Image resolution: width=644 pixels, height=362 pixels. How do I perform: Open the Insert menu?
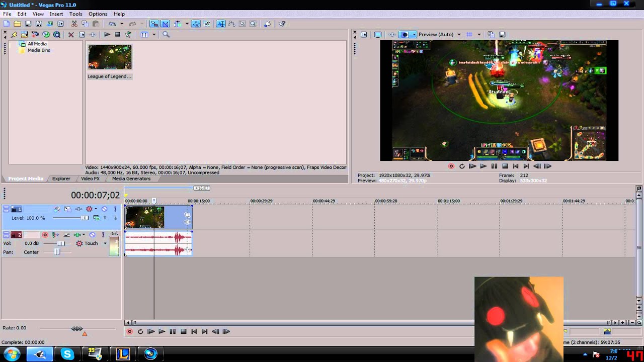coord(56,14)
